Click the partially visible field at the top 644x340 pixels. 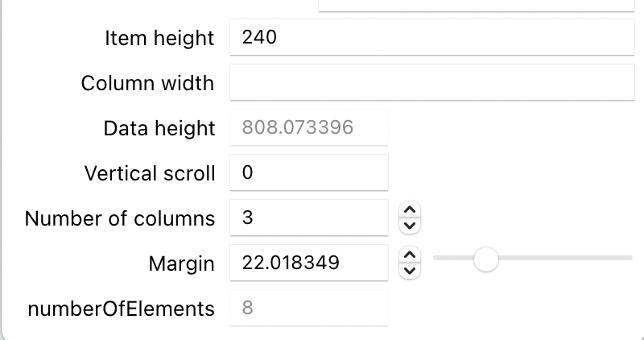[477, 5]
